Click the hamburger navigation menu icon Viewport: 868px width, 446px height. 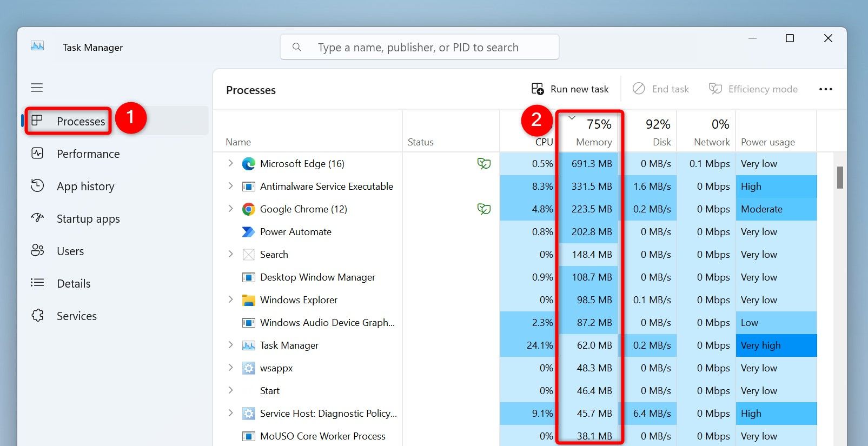coord(37,88)
